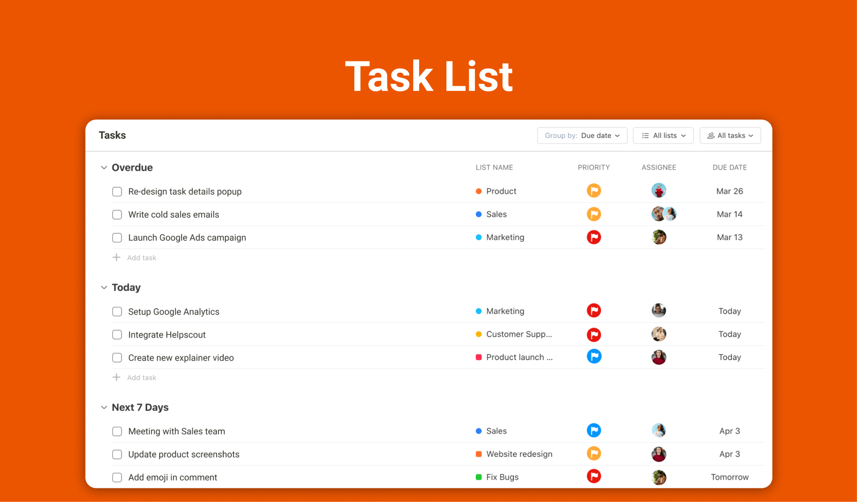Sort by ASSIGNEE column header

659,167
